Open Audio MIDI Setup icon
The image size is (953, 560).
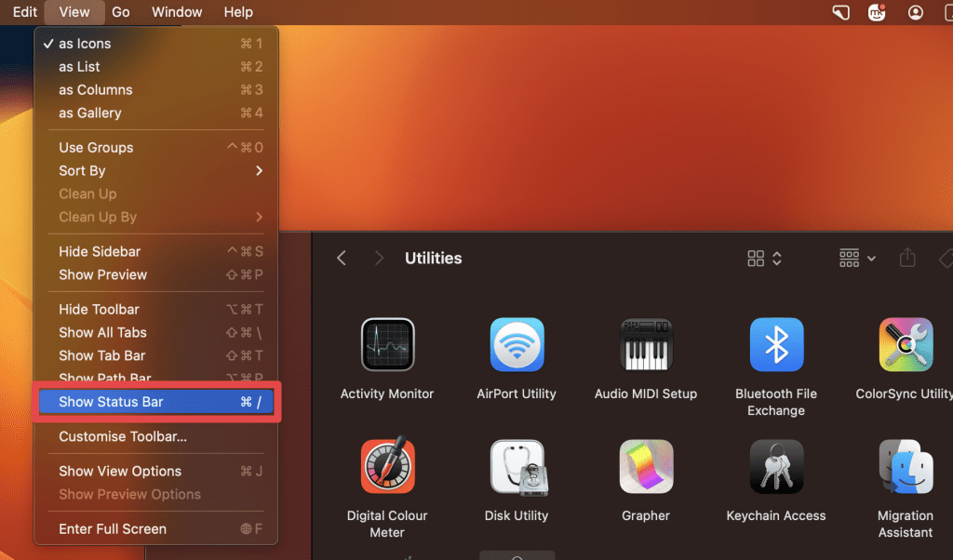point(646,345)
